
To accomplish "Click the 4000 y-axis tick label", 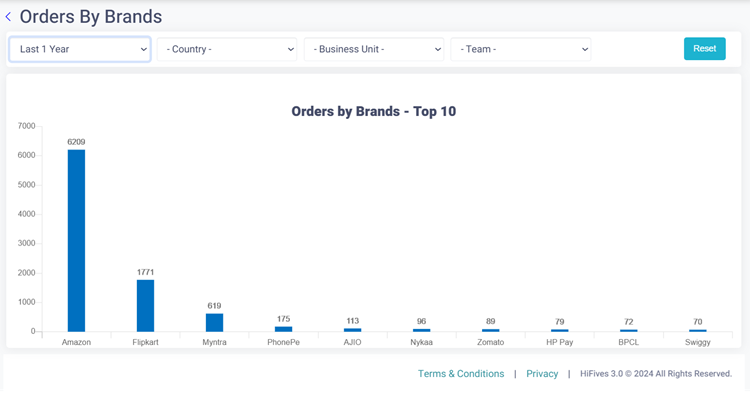I will point(26,214).
